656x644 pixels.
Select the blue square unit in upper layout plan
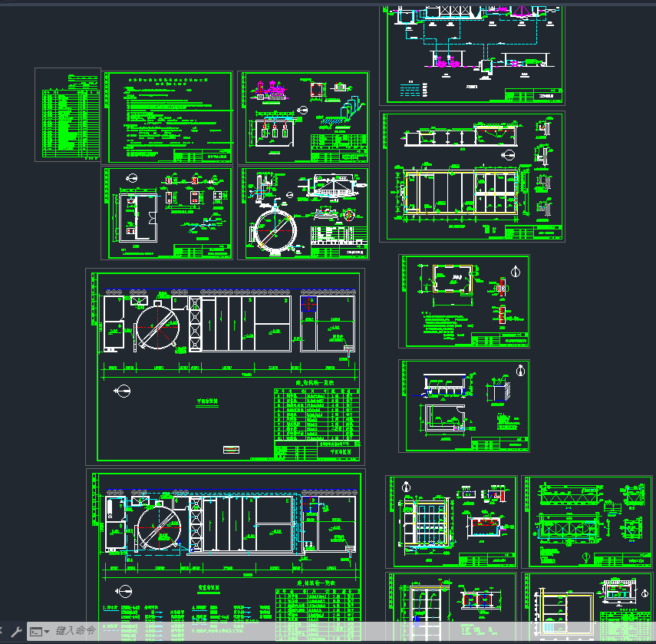click(x=308, y=304)
